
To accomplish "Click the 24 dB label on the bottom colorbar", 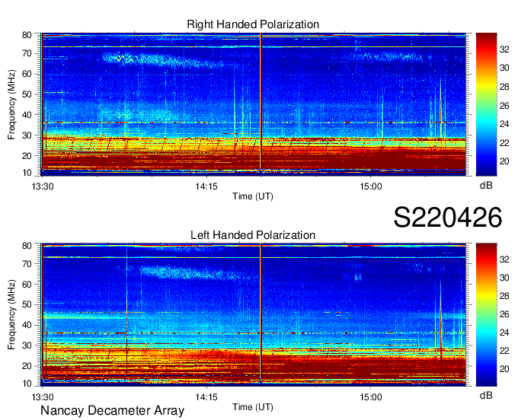I will coord(504,332).
